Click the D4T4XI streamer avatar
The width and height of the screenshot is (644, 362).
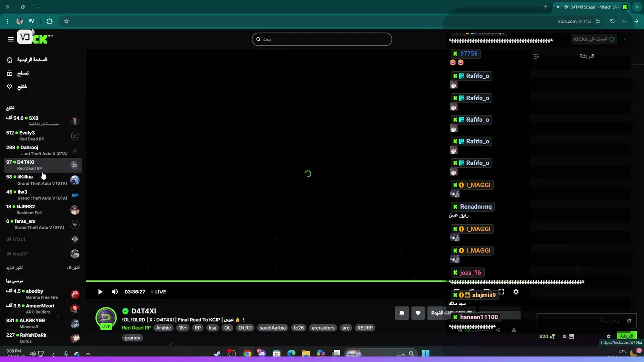tap(106, 318)
